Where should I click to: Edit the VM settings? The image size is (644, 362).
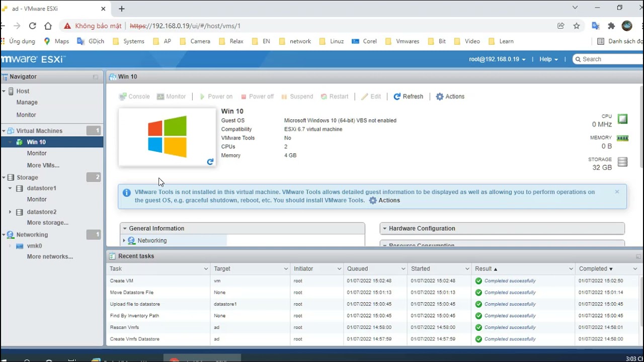pos(371,97)
